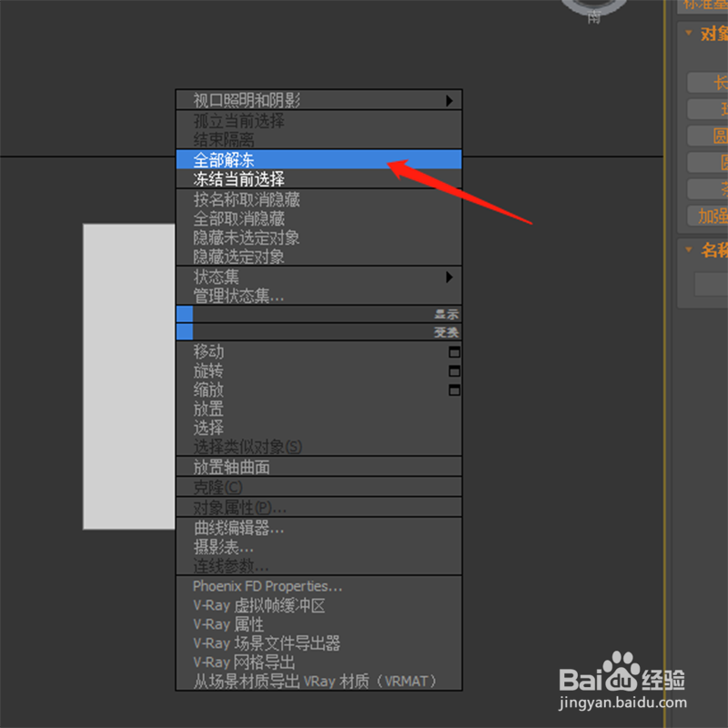Select the light gray plane in viewport
728x728 pixels.
point(129,377)
